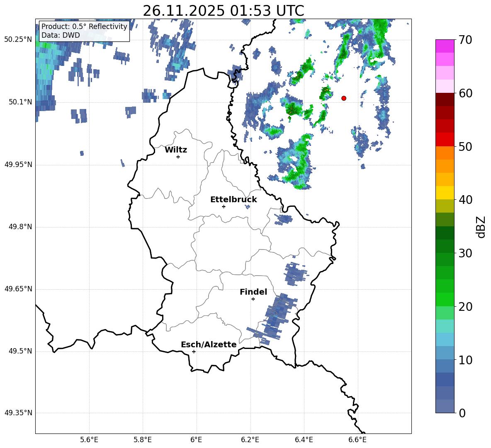Click the 70 tick on colorbar
Viewport: 491px width, 448px height.
[x=466, y=40]
